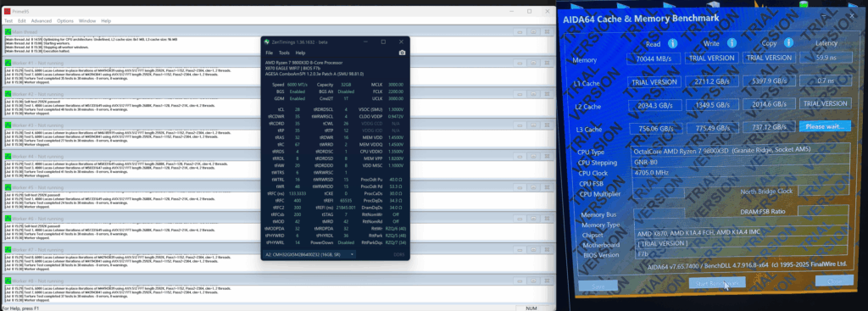Minimize the Worker #4 child window
Image resolution: width=868 pixels, height=311 pixels.
click(520, 157)
